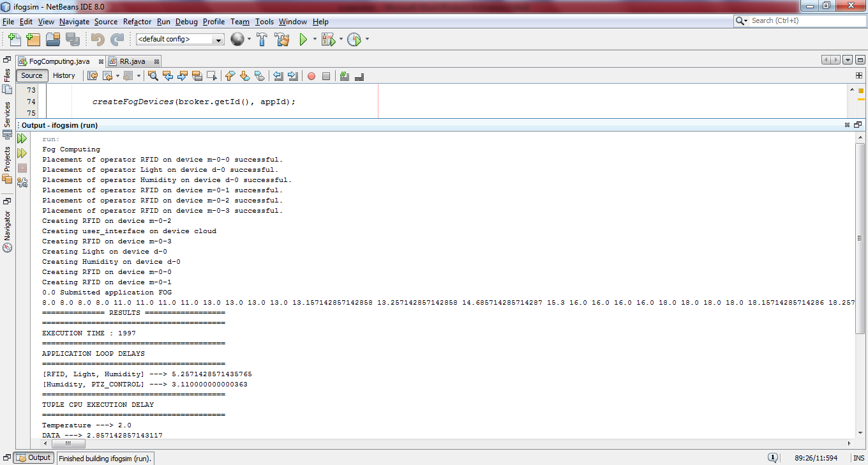Click the Comment icon in editor toolbar

coord(345,76)
